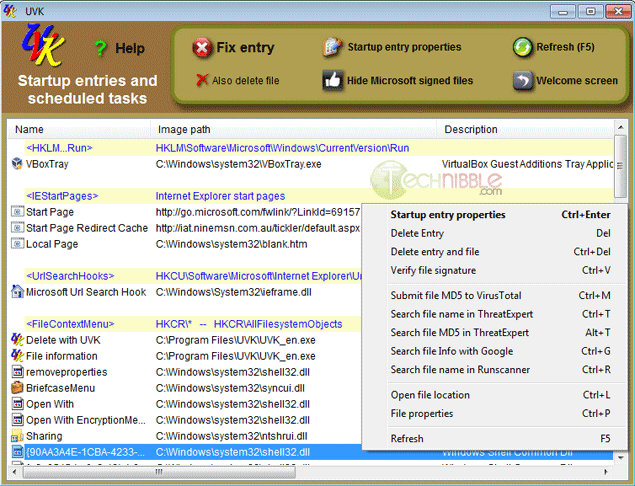Click the Refresh (F5) label
Viewport: 635px width, 486px height.
click(565, 47)
